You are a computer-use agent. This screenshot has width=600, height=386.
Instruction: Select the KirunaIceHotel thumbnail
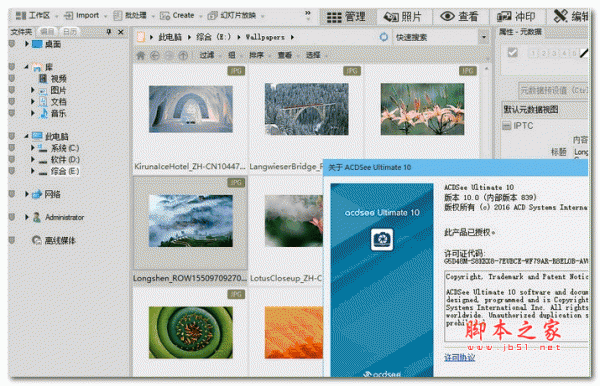(191, 109)
